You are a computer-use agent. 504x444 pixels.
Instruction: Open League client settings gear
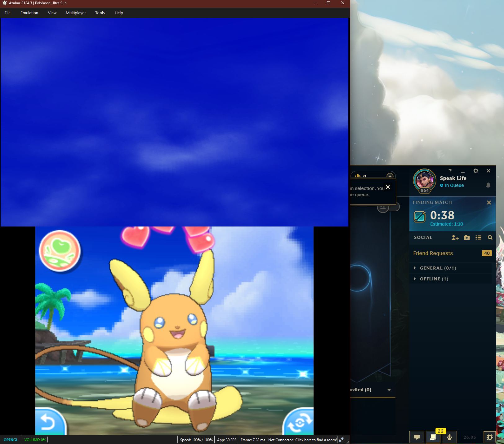(476, 171)
